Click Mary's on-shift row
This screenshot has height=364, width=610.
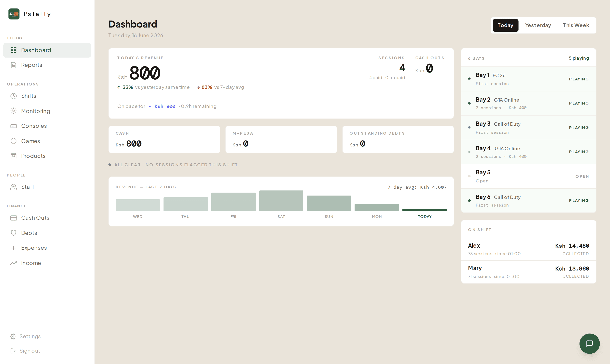[x=528, y=272]
